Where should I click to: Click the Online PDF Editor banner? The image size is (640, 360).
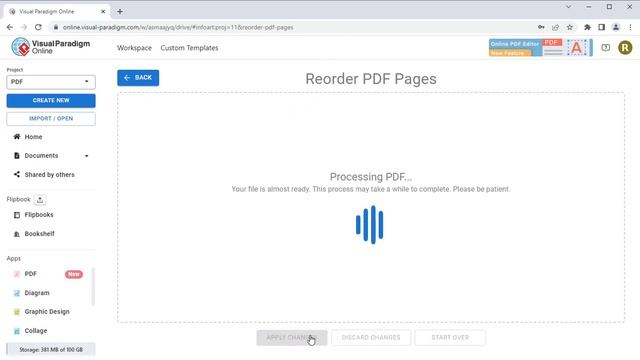pos(540,48)
